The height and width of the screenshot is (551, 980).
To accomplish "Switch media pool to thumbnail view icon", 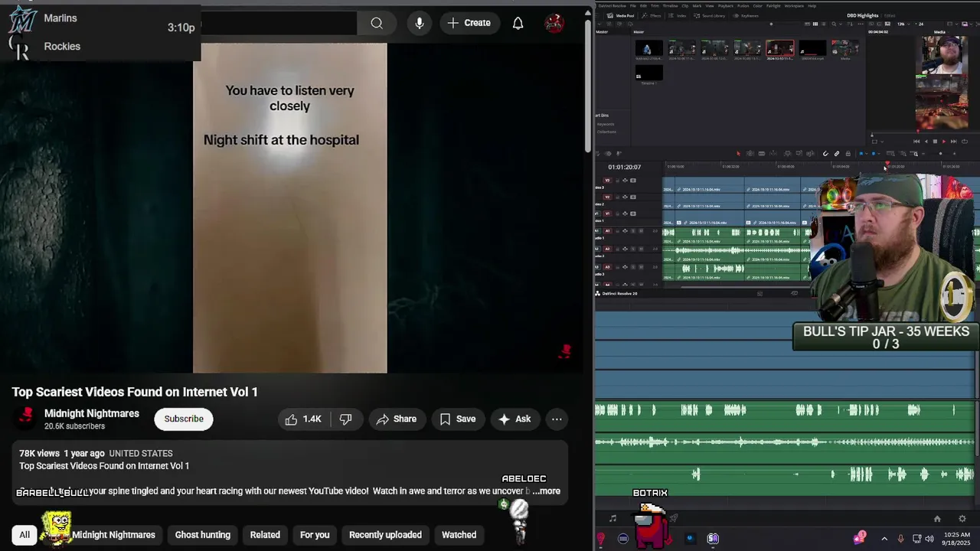I will click(815, 24).
